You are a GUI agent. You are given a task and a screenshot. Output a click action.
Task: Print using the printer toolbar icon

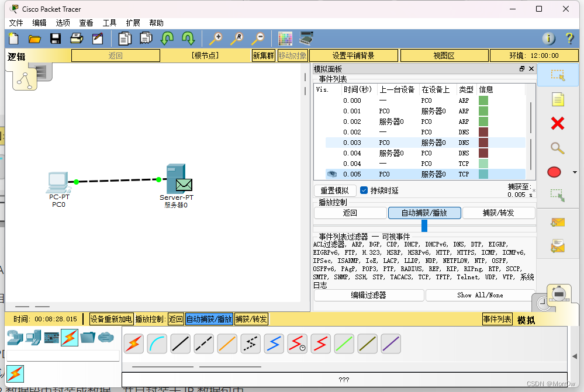(x=77, y=39)
